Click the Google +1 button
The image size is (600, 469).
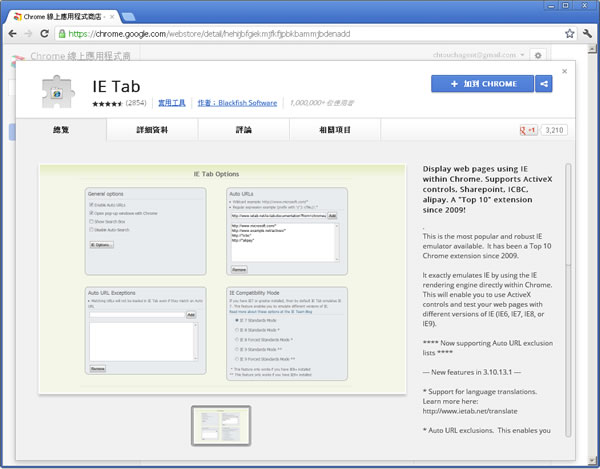528,130
